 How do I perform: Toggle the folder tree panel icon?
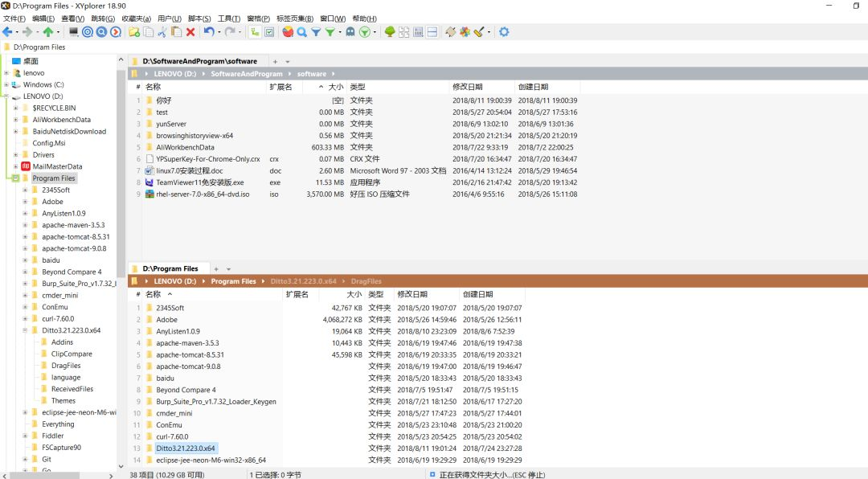pyautogui.click(x=255, y=32)
